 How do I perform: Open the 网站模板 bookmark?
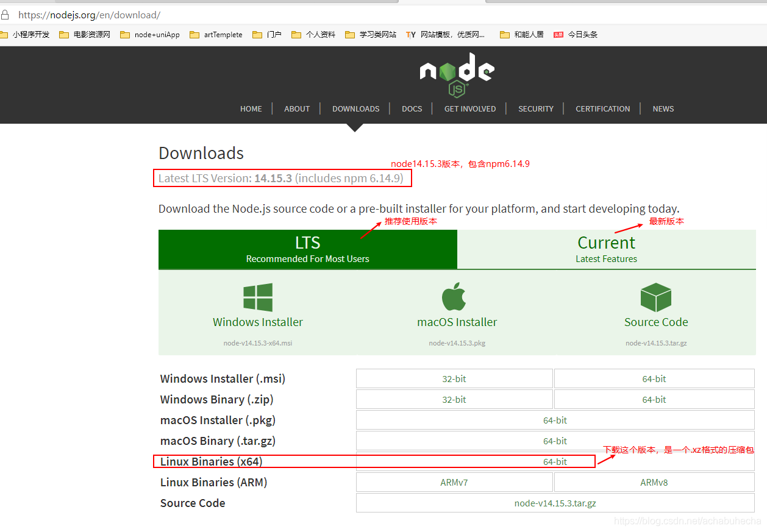pos(446,35)
